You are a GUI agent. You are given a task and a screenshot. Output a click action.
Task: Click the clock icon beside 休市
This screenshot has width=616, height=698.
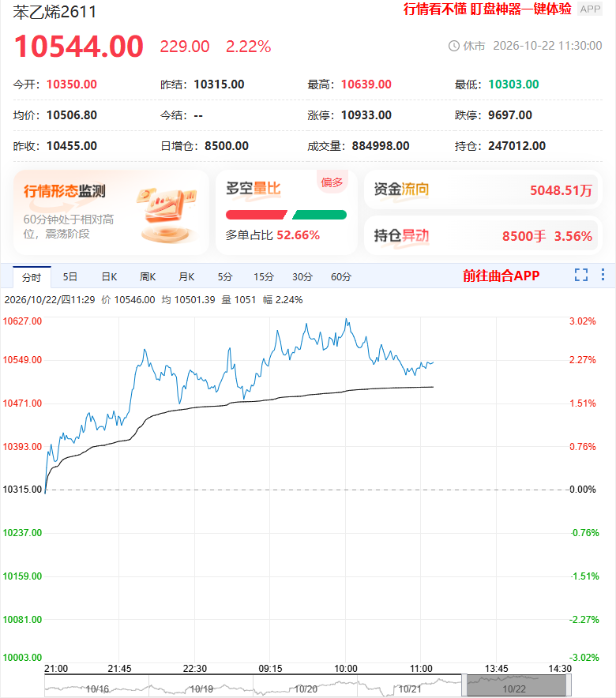coord(453,46)
